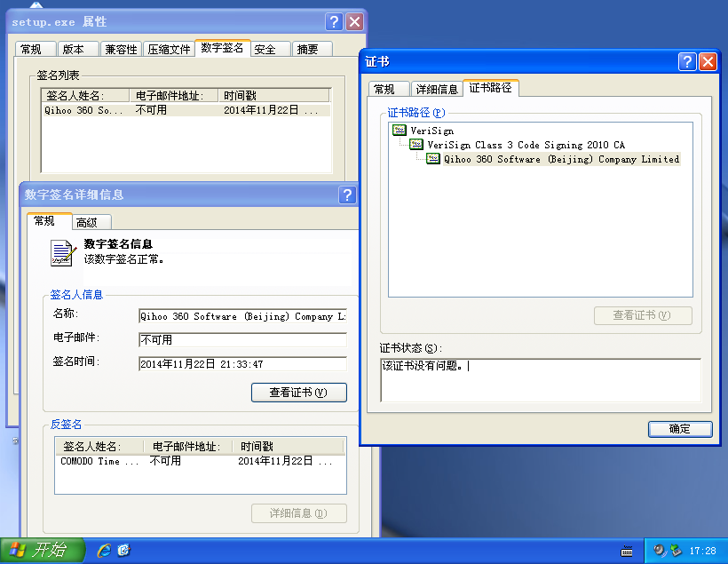Click the Qihoo 360 Software certificate icon in path tree
Image resolution: width=728 pixels, height=564 pixels.
point(433,159)
